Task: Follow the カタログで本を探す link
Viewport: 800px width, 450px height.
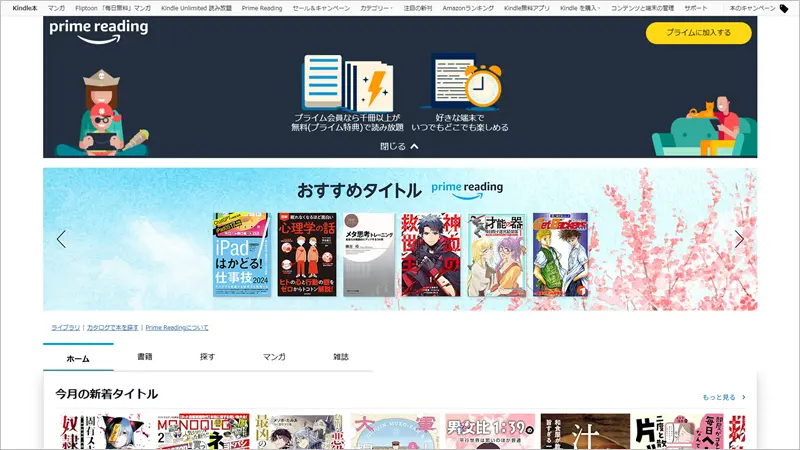Action: click(113, 327)
